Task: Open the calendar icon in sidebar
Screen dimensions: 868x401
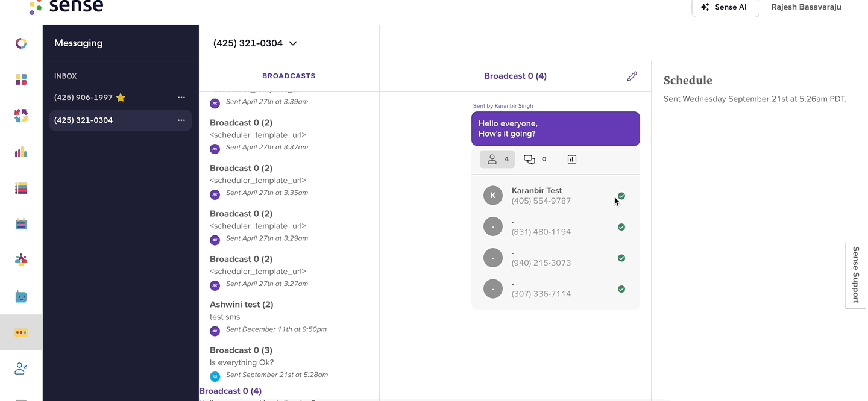Action: [x=21, y=225]
